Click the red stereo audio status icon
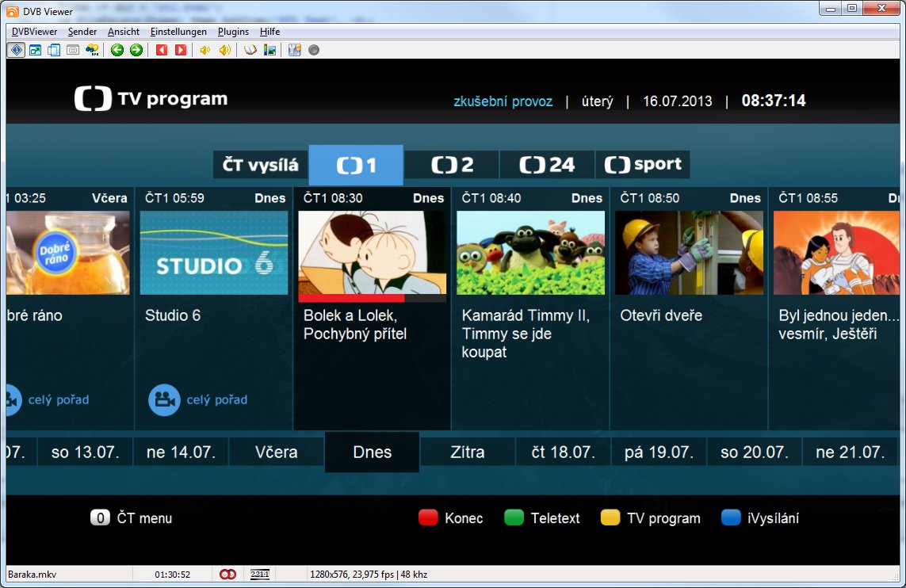906x588 pixels. point(227,575)
